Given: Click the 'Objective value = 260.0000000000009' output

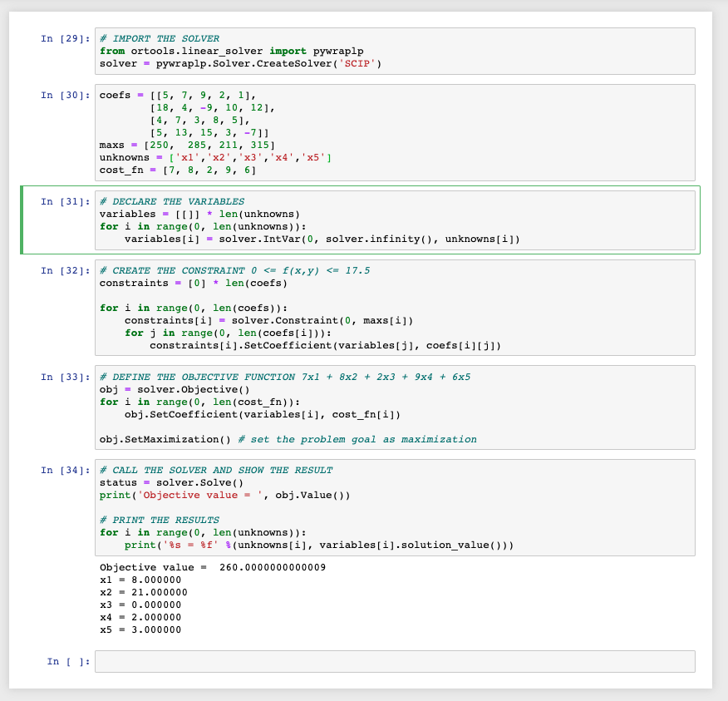Looking at the screenshot, I should 213,567.
